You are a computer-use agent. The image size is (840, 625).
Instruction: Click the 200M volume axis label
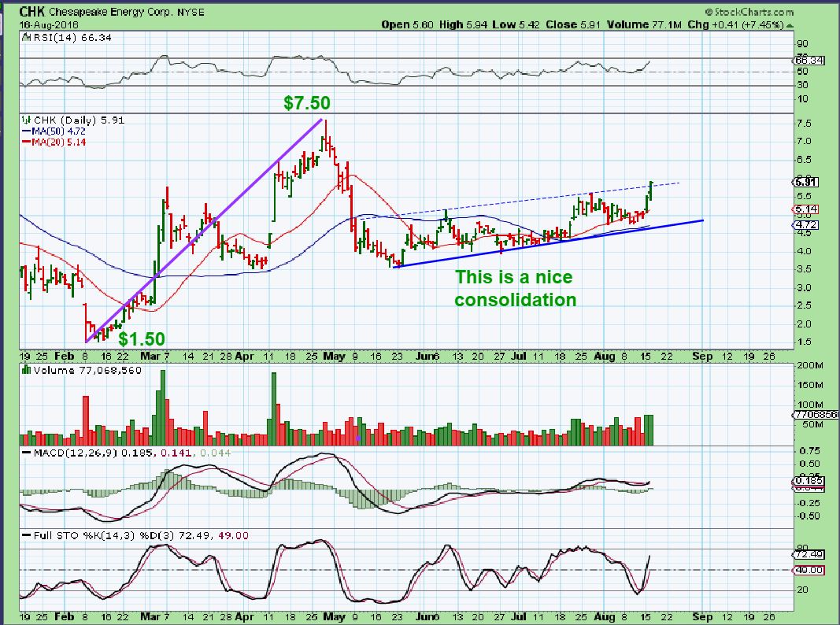[x=810, y=365]
